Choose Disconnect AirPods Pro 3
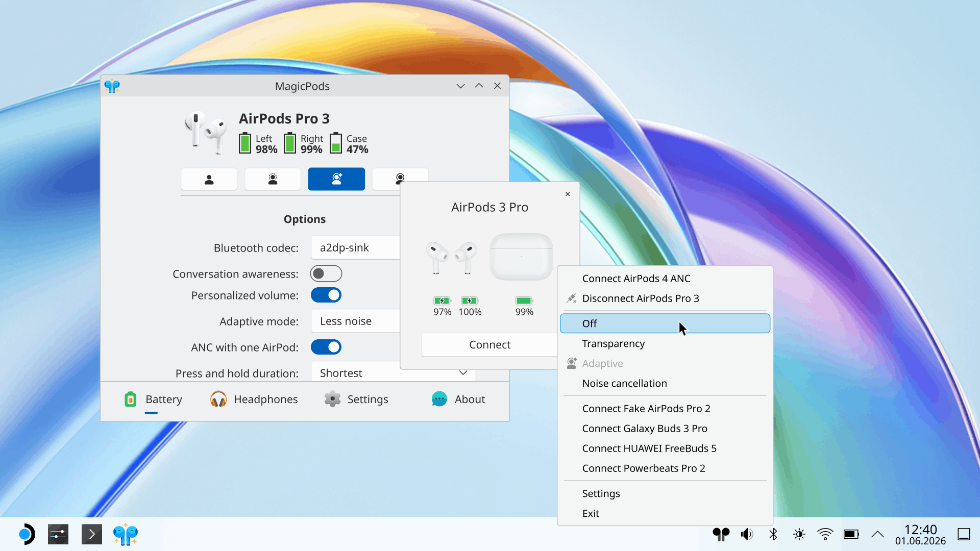The width and height of the screenshot is (980, 551). pyautogui.click(x=665, y=298)
